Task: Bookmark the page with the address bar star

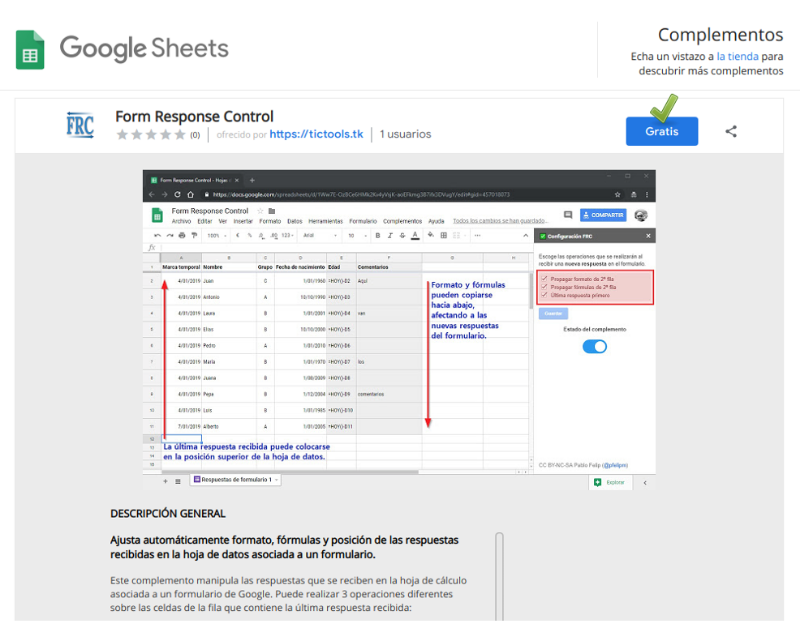Action: coord(618,194)
